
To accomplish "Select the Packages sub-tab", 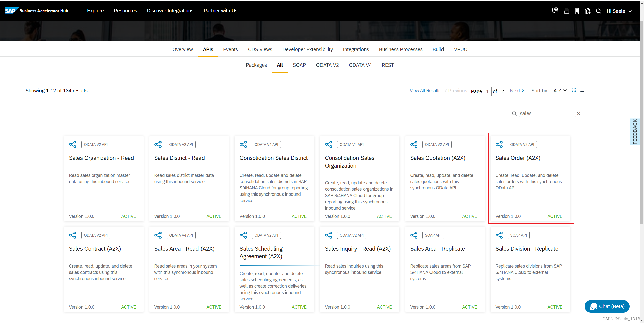I will (x=256, y=65).
